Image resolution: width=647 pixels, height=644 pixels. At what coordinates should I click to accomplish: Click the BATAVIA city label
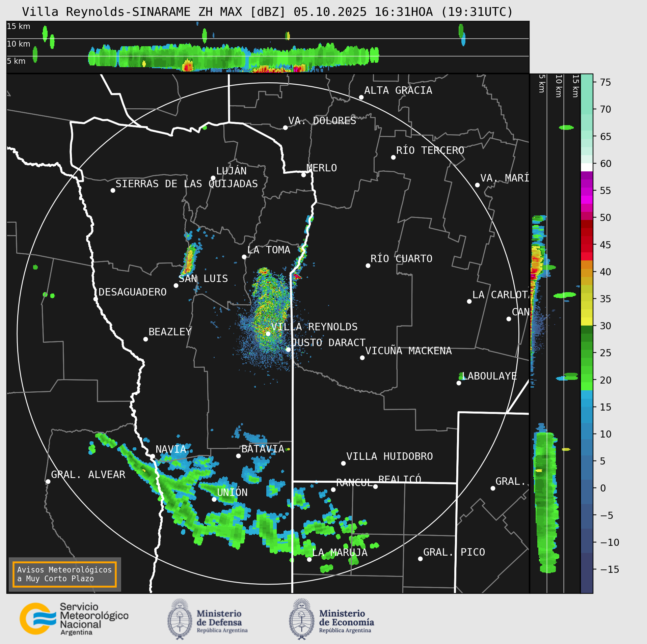point(263,449)
